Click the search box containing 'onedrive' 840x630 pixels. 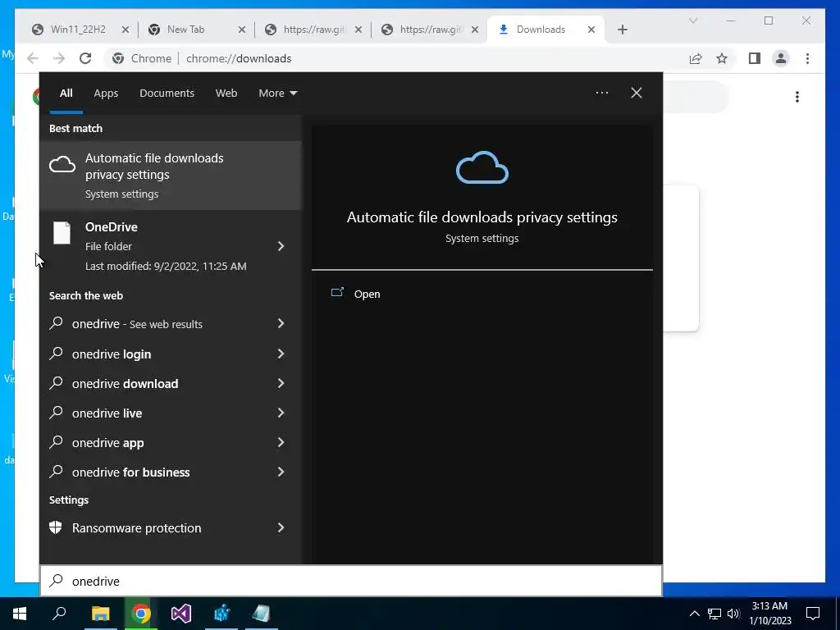[351, 582]
